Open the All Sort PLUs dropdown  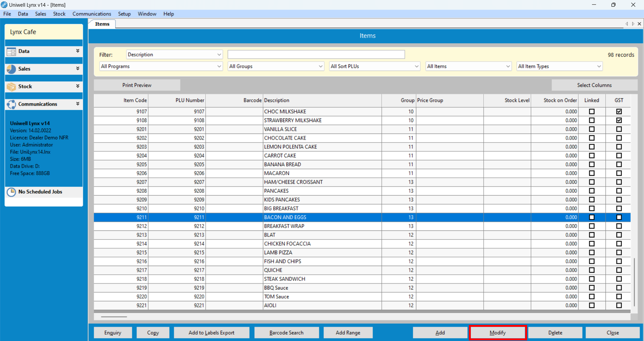[x=374, y=66]
